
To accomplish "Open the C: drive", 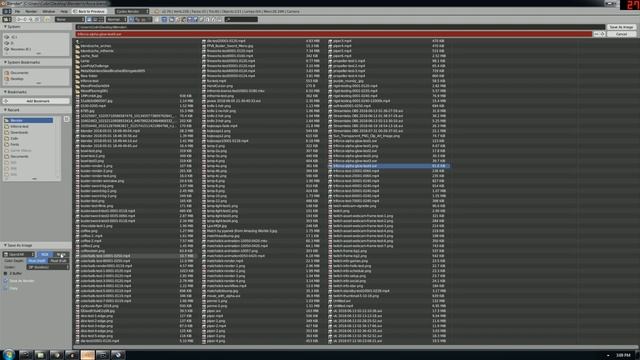I will tap(14, 37).
